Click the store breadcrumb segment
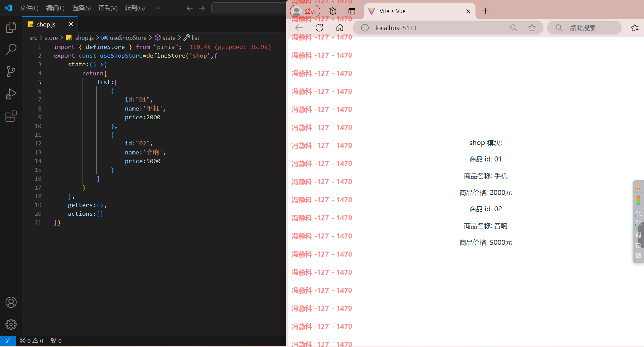644x347 pixels. (51, 38)
